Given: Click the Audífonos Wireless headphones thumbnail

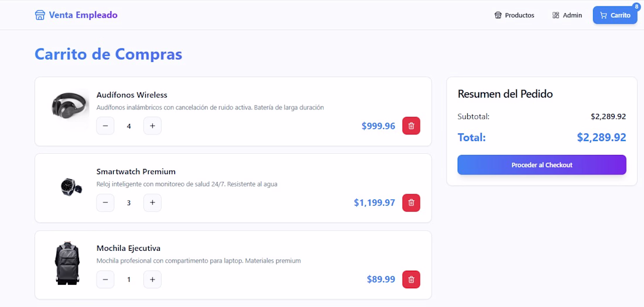Looking at the screenshot, I should point(70,106).
